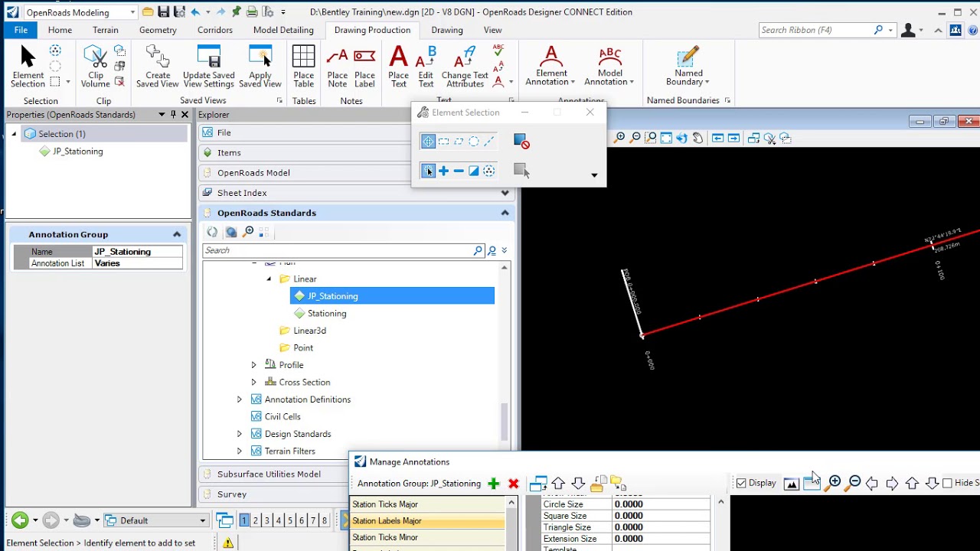Image resolution: width=980 pixels, height=551 pixels.
Task: Click green plus to add annotation
Action: tap(494, 484)
